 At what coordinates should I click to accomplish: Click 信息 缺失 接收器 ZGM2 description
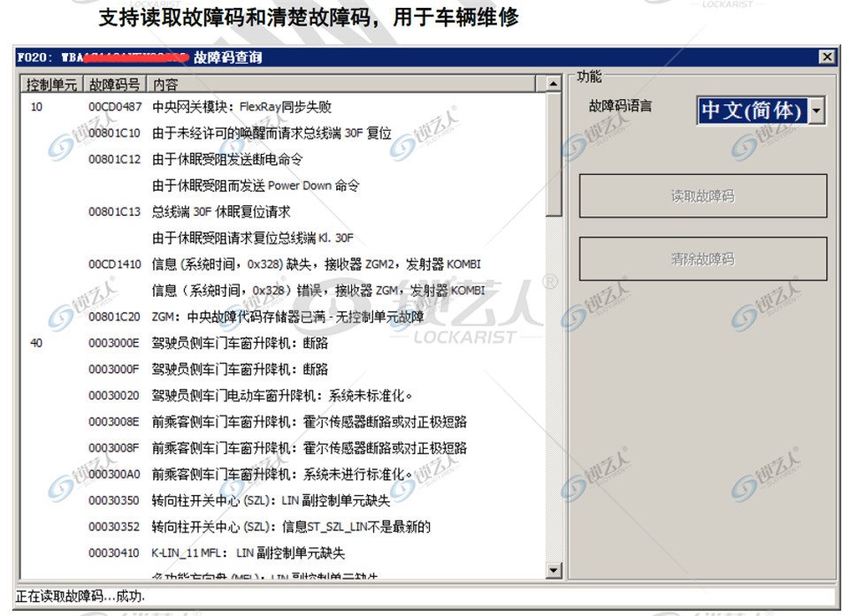click(317, 264)
